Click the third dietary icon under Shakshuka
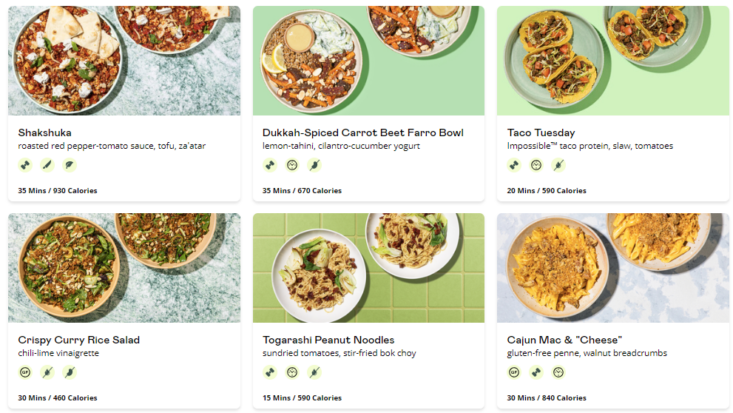This screenshot has width=733, height=413. [69, 165]
